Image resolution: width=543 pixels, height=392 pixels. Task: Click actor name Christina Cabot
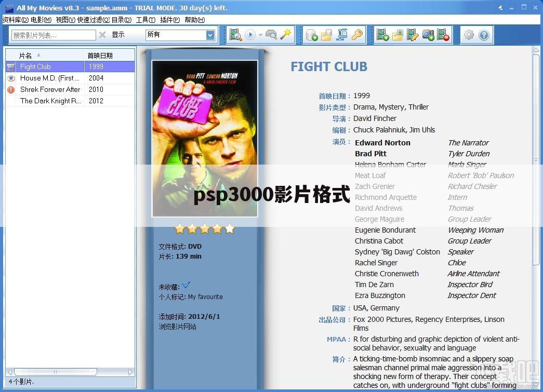[379, 241]
